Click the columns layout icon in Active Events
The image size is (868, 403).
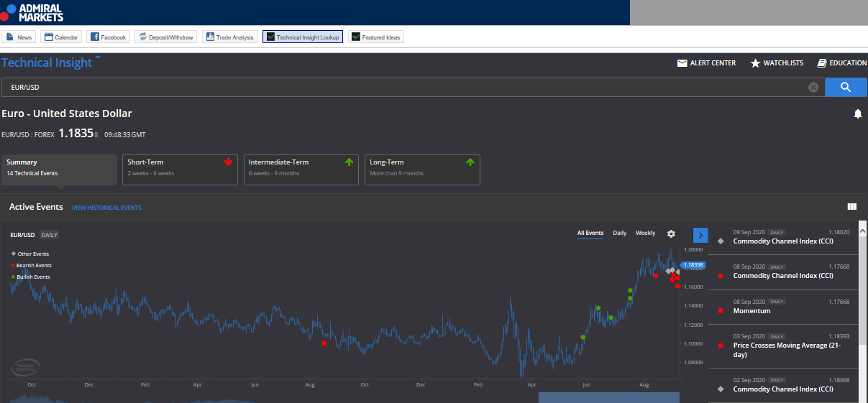click(852, 207)
